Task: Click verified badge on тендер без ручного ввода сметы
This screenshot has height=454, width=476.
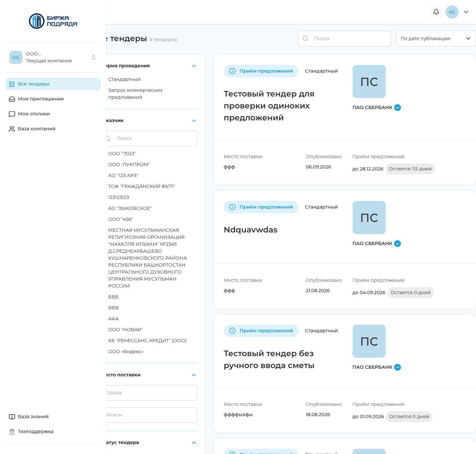Action: click(x=398, y=367)
